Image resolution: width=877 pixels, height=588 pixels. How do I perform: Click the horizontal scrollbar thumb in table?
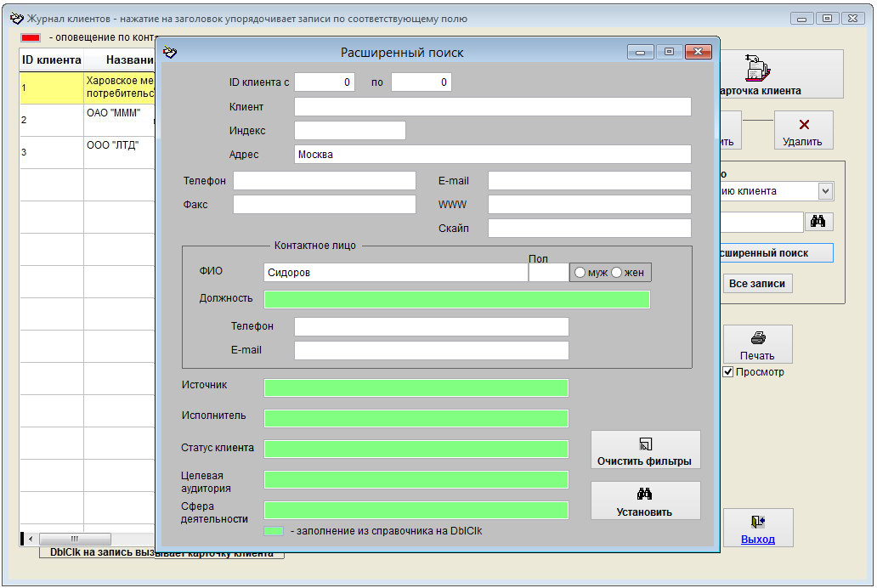point(75,539)
